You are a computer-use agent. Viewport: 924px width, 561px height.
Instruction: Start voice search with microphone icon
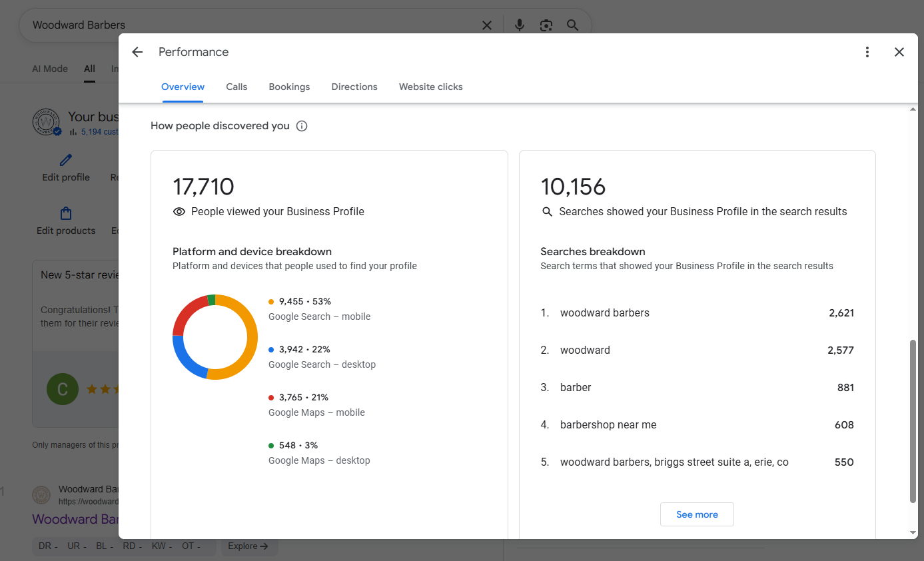tap(520, 25)
